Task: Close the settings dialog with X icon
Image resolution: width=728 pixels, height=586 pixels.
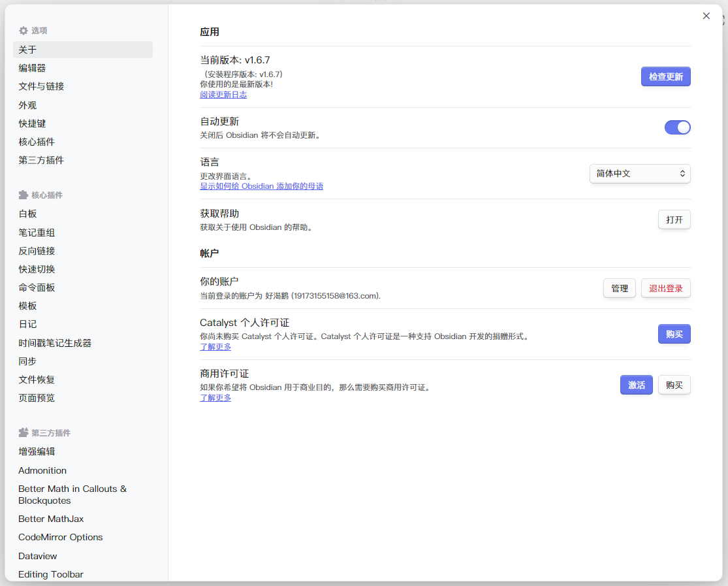Action: pos(706,16)
